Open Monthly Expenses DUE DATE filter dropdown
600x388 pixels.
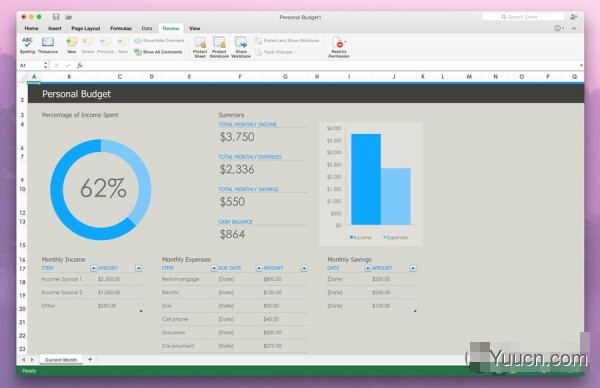coord(259,269)
